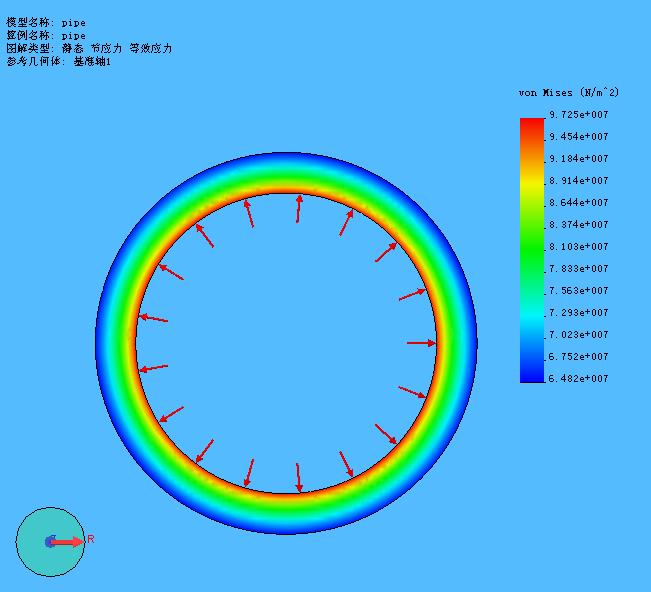Screen dimensions: 651x592
Task: Select the 6.482e+007 minimum legend value
Action: click(579, 379)
